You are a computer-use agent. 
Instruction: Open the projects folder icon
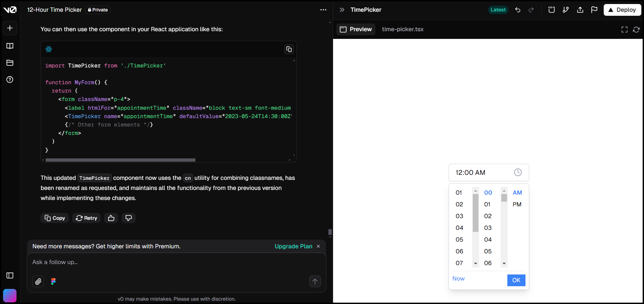10,63
